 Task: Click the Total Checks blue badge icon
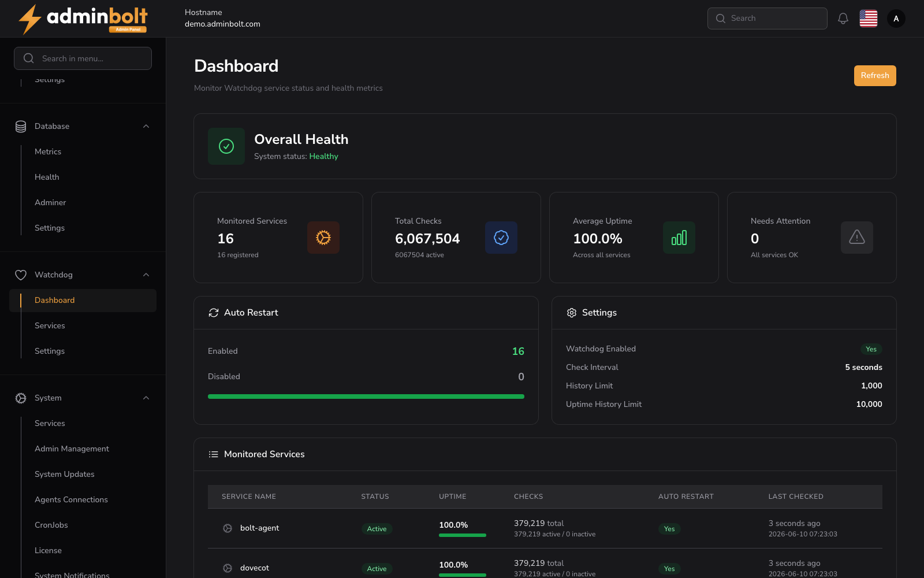coord(501,238)
